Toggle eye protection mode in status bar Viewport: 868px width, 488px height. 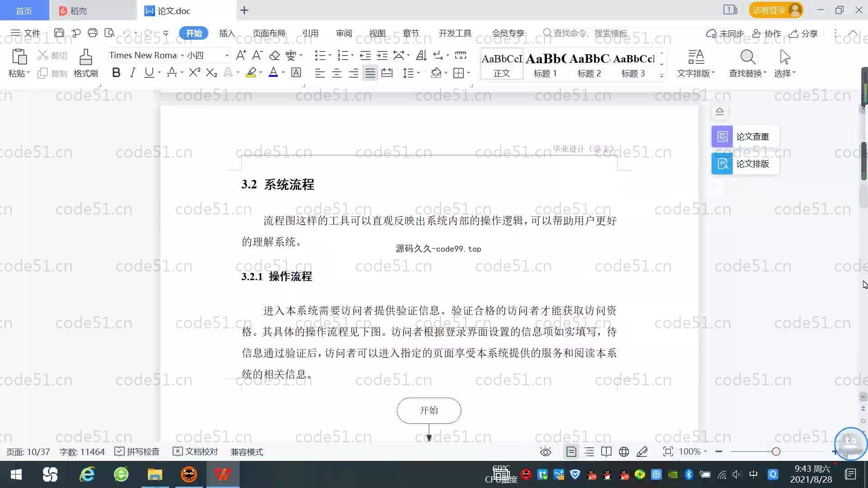(546, 452)
